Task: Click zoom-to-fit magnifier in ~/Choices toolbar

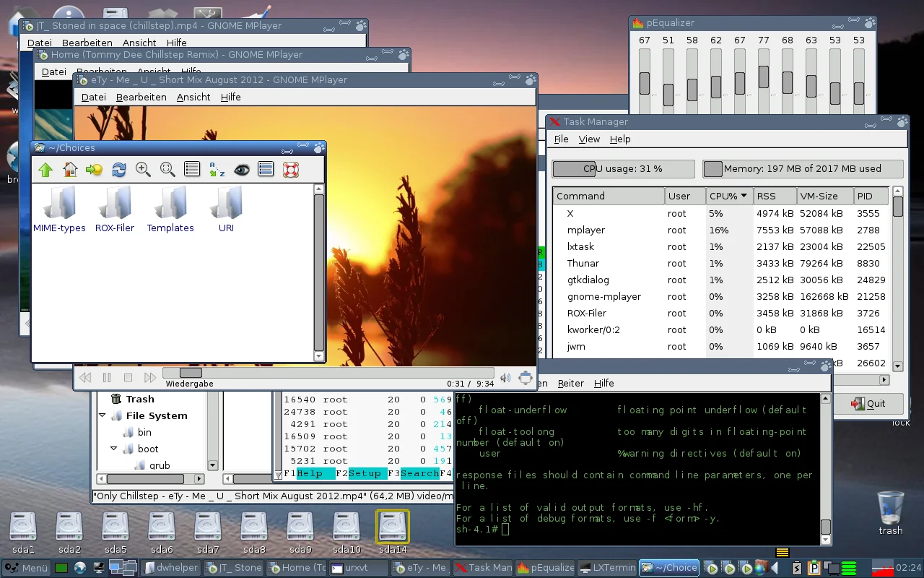Action: click(167, 170)
